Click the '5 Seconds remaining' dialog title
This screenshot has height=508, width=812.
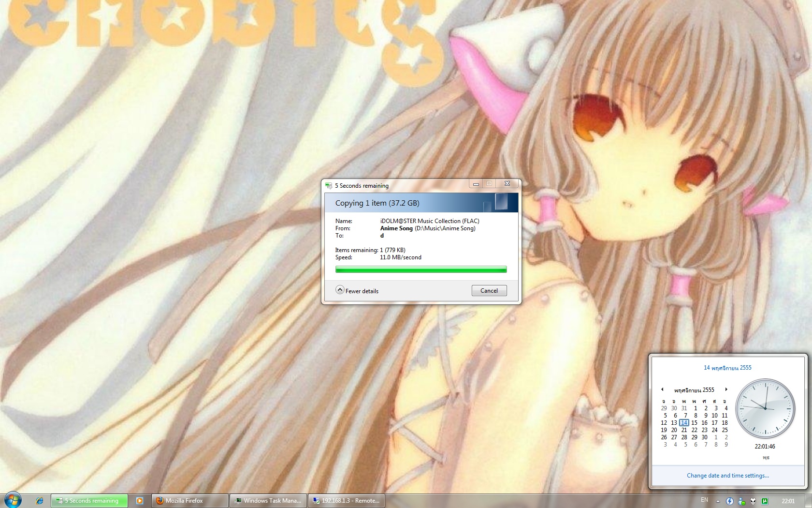[362, 186]
